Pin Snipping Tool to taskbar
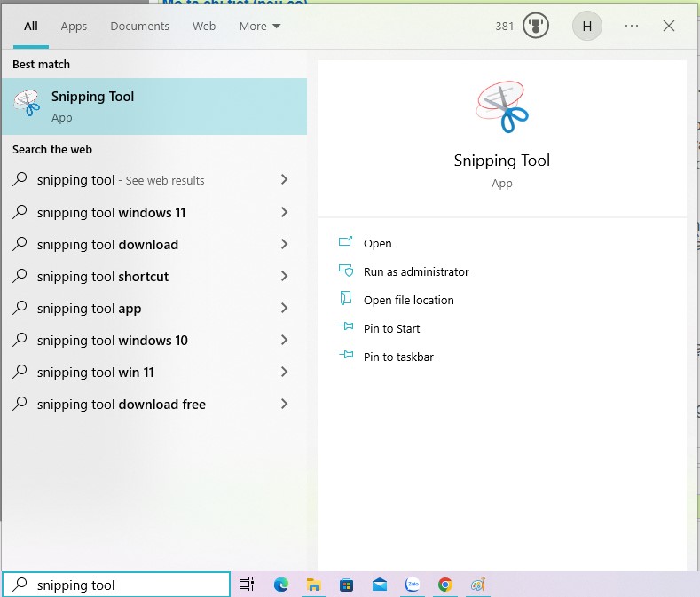The image size is (700, 597). (x=397, y=357)
